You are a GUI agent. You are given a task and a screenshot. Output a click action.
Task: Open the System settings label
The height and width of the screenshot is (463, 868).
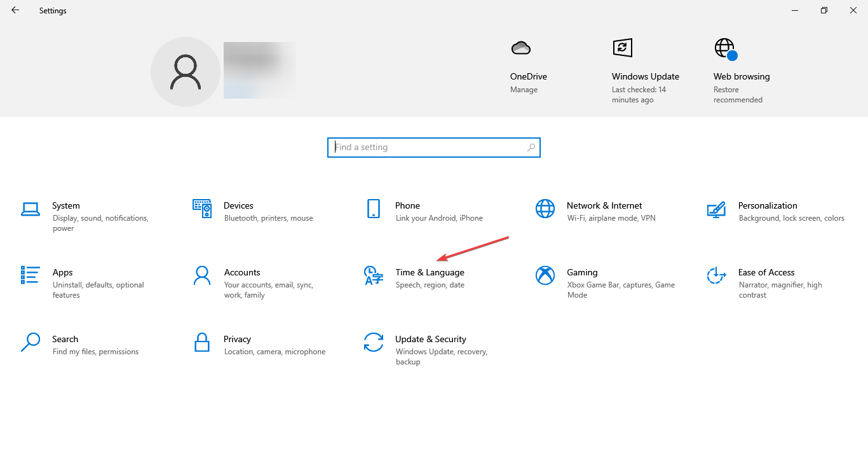(66, 205)
